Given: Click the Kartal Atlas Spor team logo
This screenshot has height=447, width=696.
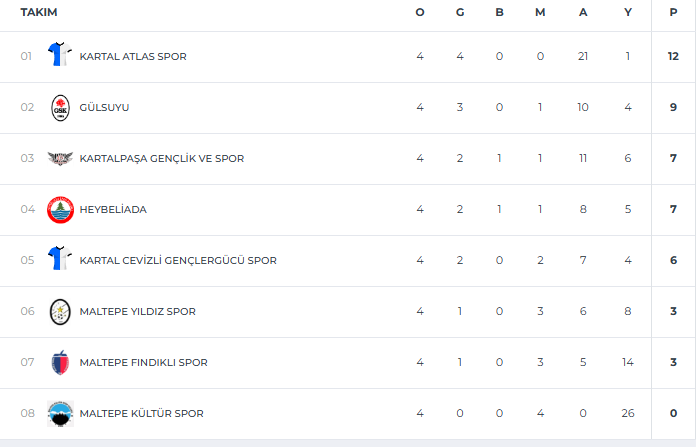Looking at the screenshot, I should (60, 56).
